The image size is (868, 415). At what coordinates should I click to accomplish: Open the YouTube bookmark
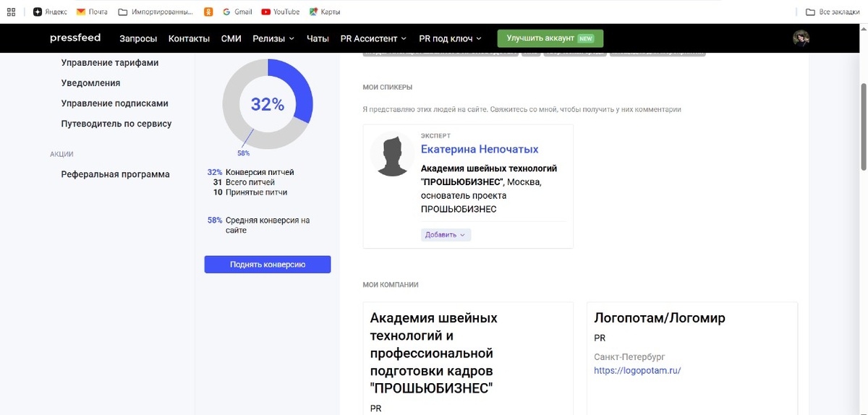click(281, 12)
